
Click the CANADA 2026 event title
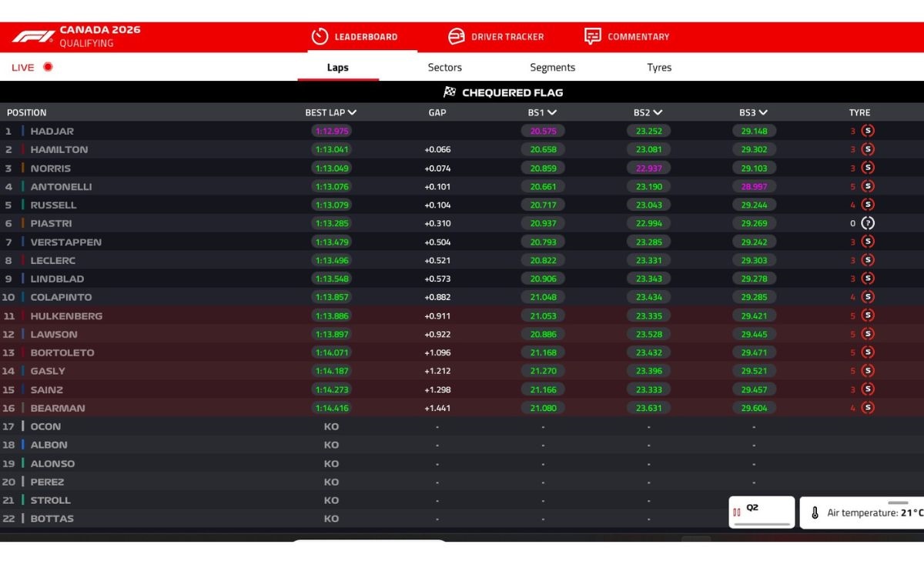point(100,30)
